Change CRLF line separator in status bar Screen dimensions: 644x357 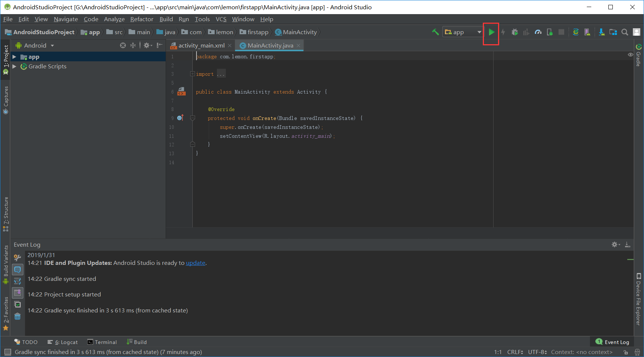tap(515, 352)
